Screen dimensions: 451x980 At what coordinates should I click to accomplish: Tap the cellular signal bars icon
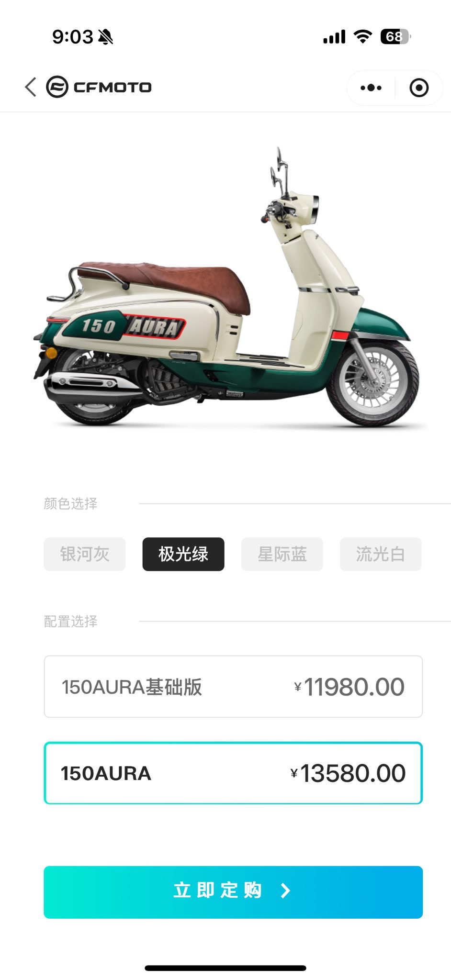click(334, 37)
